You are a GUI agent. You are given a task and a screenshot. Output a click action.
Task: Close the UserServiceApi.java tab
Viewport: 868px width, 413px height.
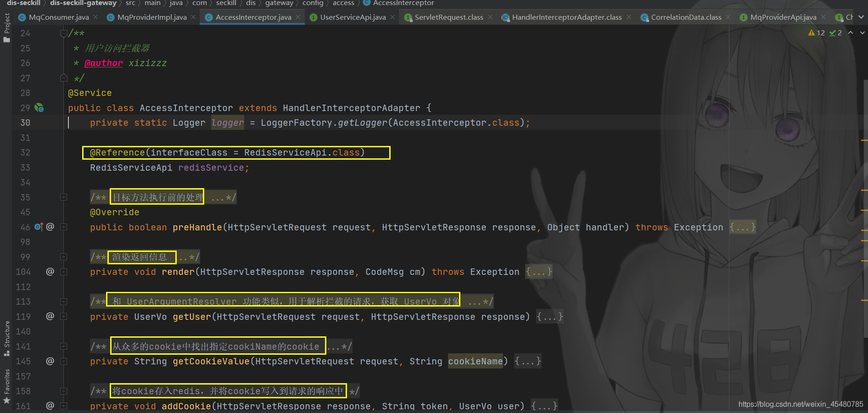[x=392, y=17]
